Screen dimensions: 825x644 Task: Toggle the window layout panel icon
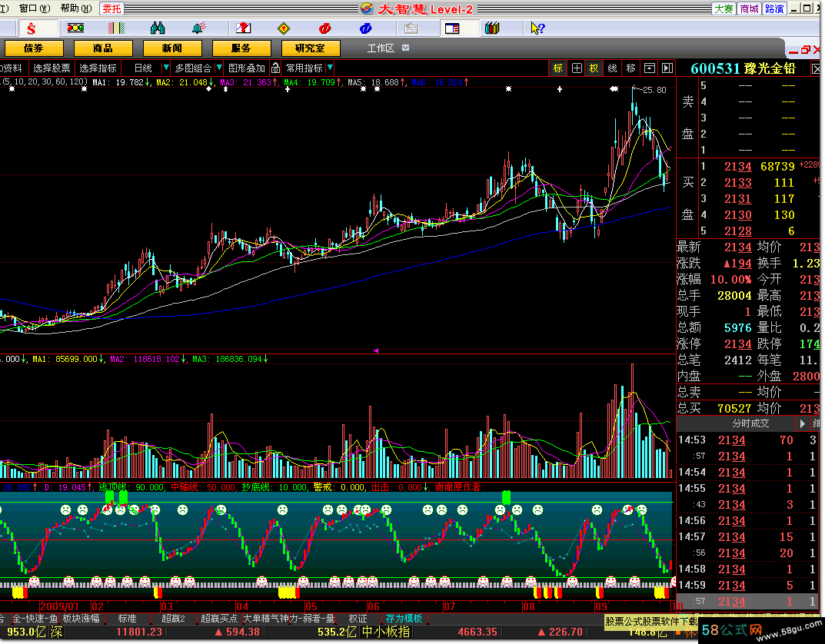tap(452, 28)
